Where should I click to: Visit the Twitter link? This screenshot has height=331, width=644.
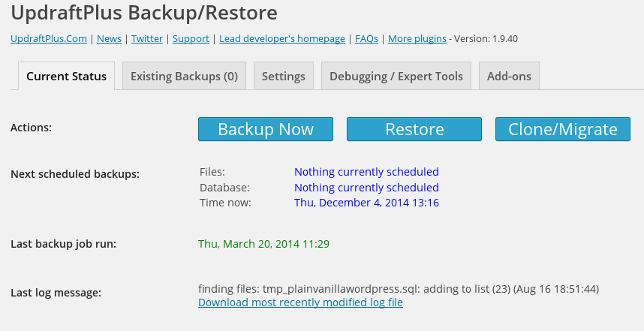[x=147, y=38]
